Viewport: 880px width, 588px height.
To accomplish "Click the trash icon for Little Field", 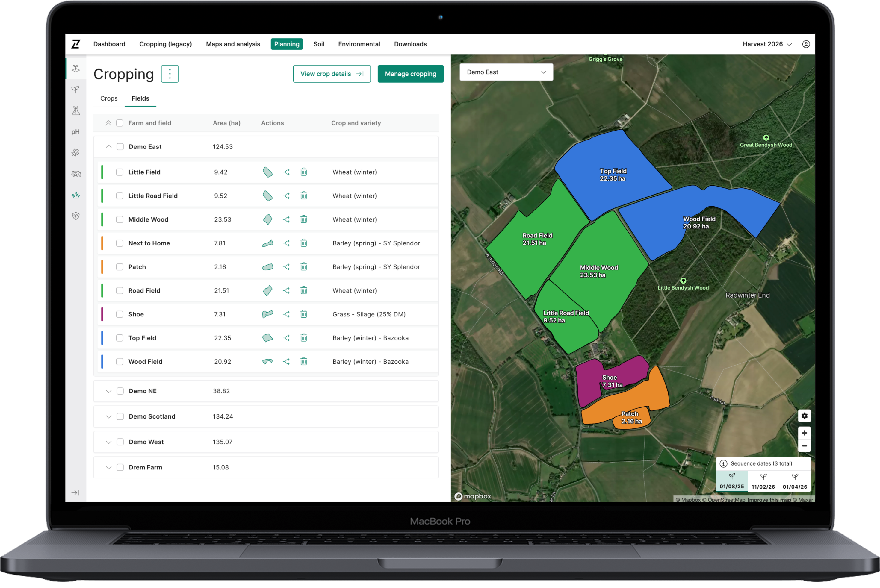I will [303, 172].
